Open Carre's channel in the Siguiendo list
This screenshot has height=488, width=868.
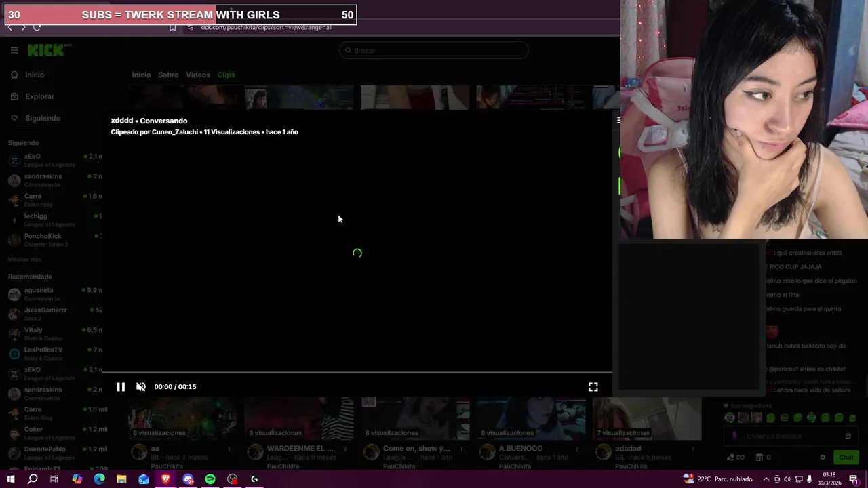(54, 199)
